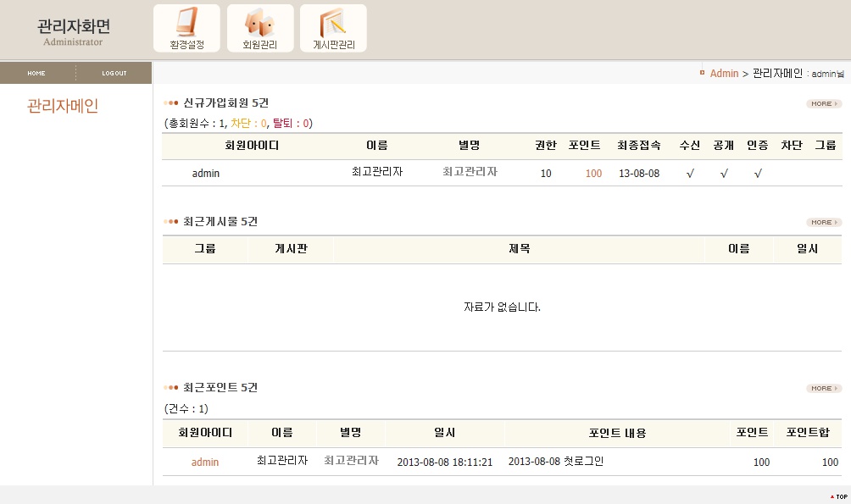Click 관리자메인 heading in sidebar

click(63, 106)
